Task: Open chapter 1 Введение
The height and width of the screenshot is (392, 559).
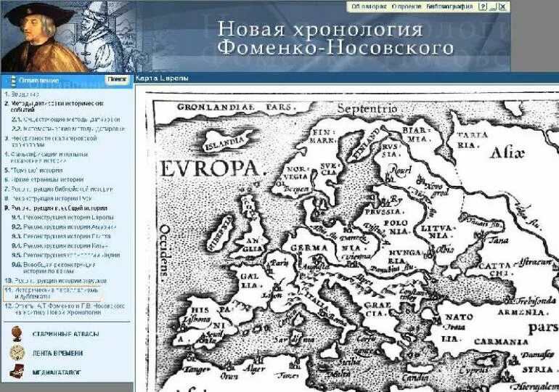Action: pyautogui.click(x=22, y=94)
